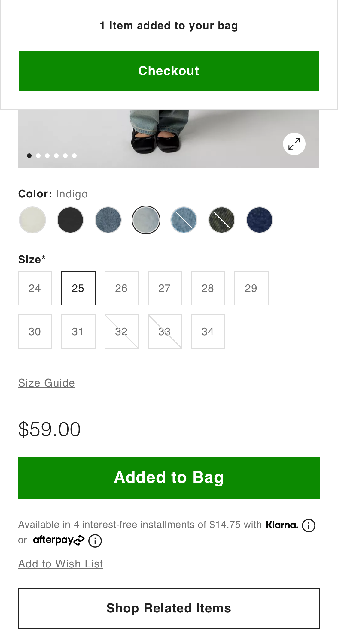Viewport: 338px width, 644px height.
Task: Open the image zoom expand icon
Action: coord(294,144)
